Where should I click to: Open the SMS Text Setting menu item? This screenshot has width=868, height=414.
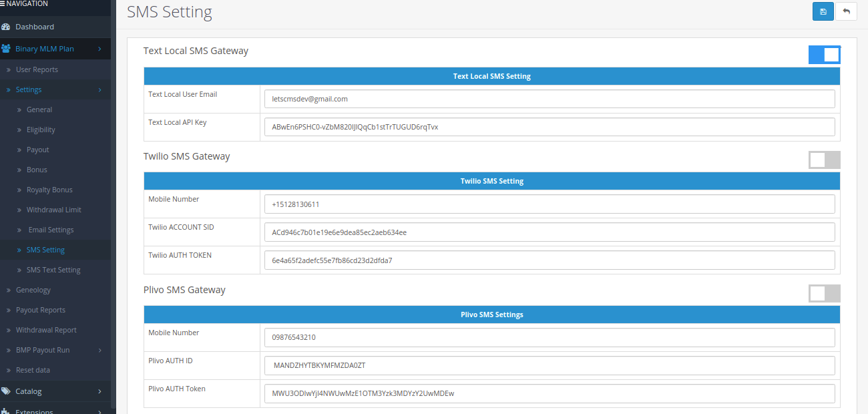[53, 270]
